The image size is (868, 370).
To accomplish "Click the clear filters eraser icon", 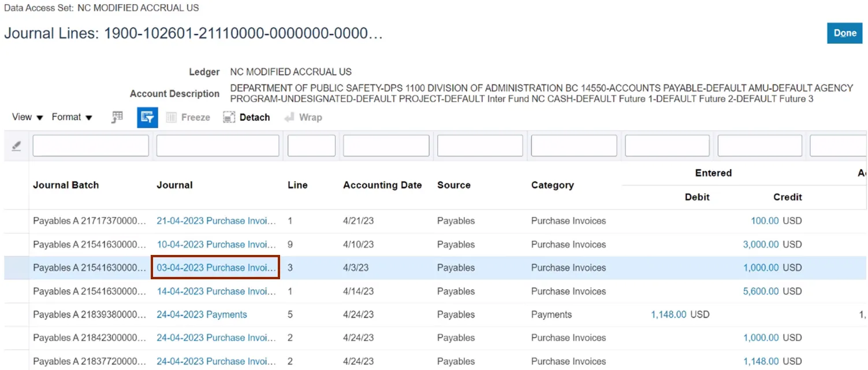I will (x=17, y=146).
